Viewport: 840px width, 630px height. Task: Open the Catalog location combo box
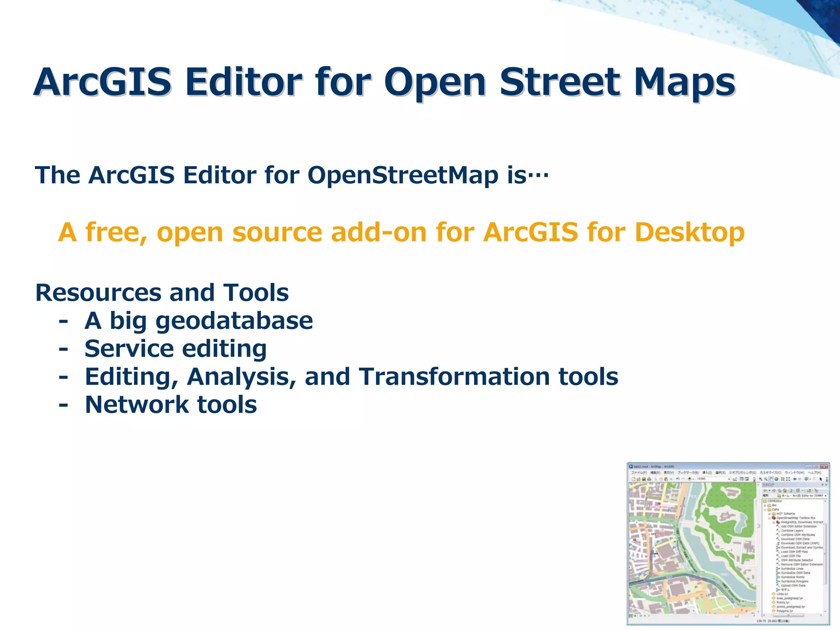click(802, 495)
